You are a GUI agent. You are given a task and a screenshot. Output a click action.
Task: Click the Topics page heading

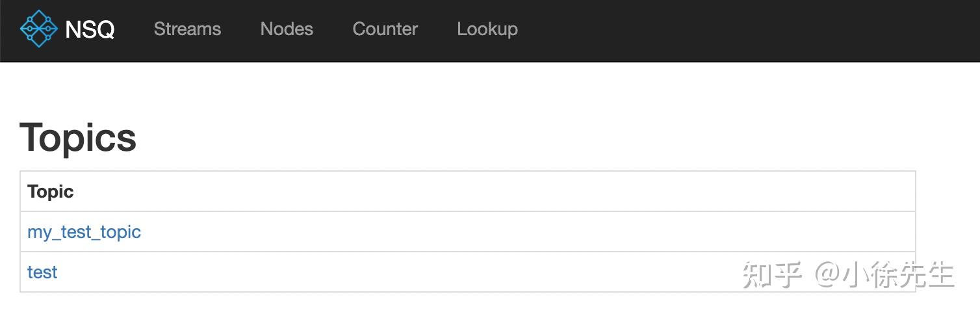tap(78, 137)
